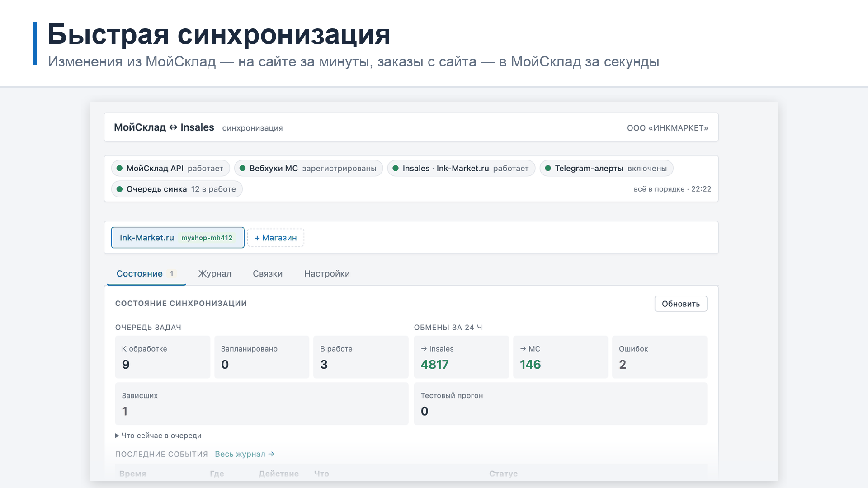Click the green dot in Telegram-алерты chip
Screen dimensions: 868x488
point(548,168)
